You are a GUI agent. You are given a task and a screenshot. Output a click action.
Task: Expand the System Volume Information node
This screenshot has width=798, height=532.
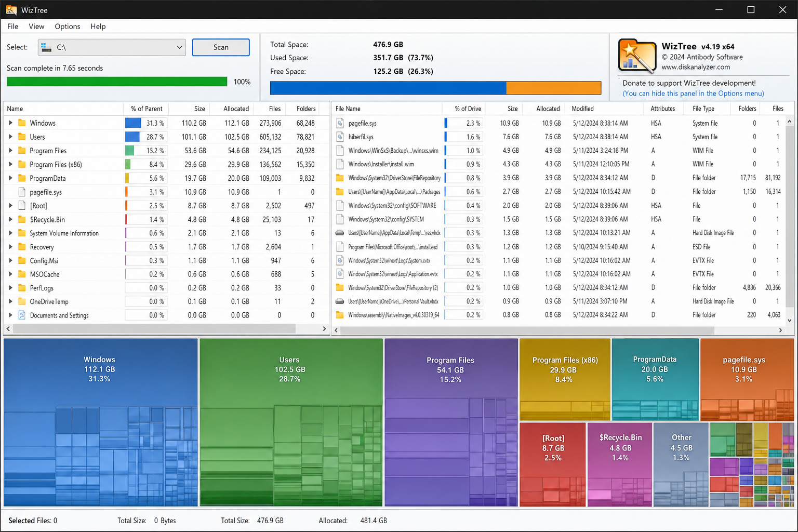pos(10,233)
